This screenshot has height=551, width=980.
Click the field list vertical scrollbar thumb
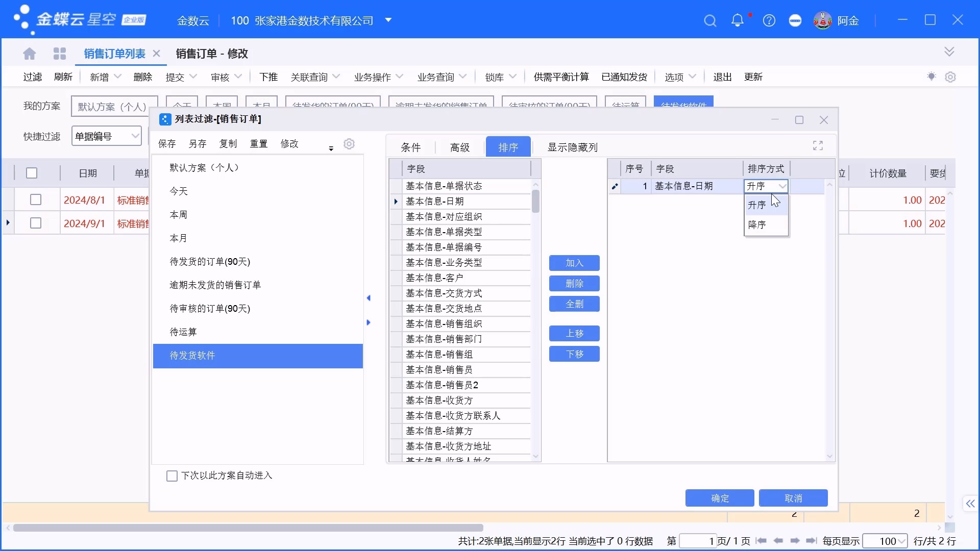[535, 201]
